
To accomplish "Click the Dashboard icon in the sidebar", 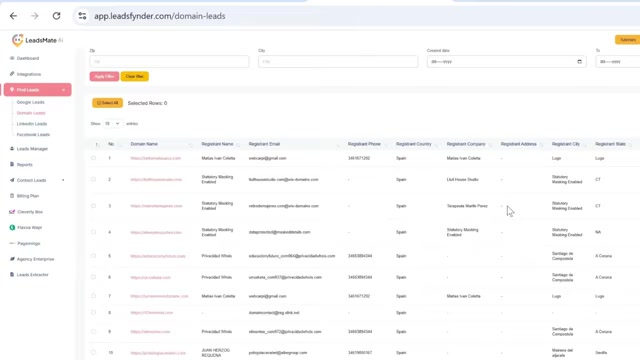I will click(12, 58).
